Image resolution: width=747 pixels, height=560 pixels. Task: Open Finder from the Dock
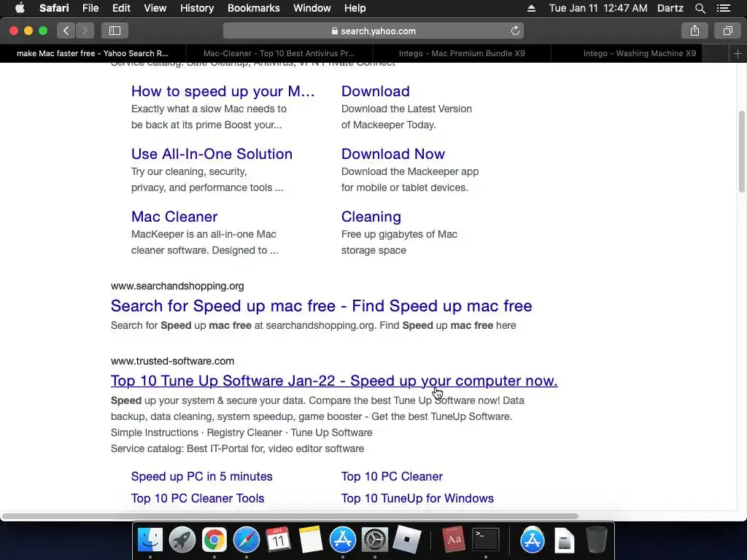click(150, 540)
